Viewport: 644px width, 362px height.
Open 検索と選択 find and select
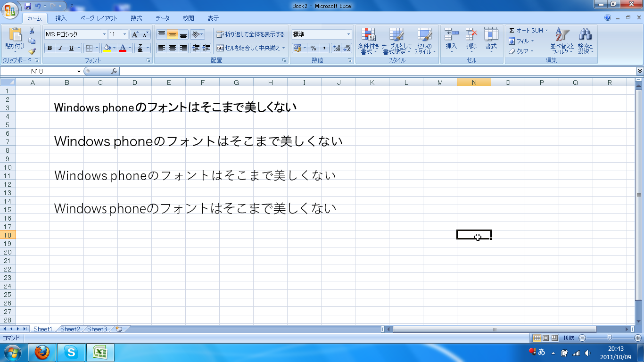coord(586,41)
